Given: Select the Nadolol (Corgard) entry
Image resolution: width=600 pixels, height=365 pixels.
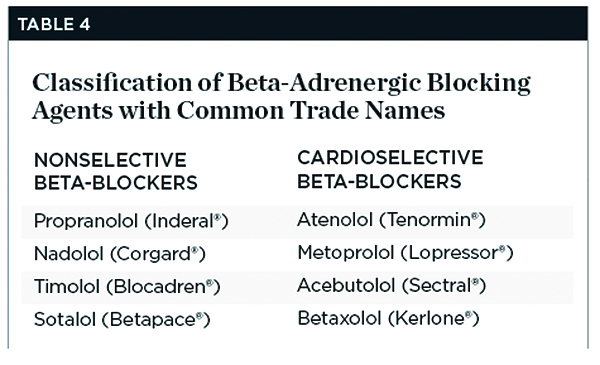Looking at the screenshot, I should [120, 254].
